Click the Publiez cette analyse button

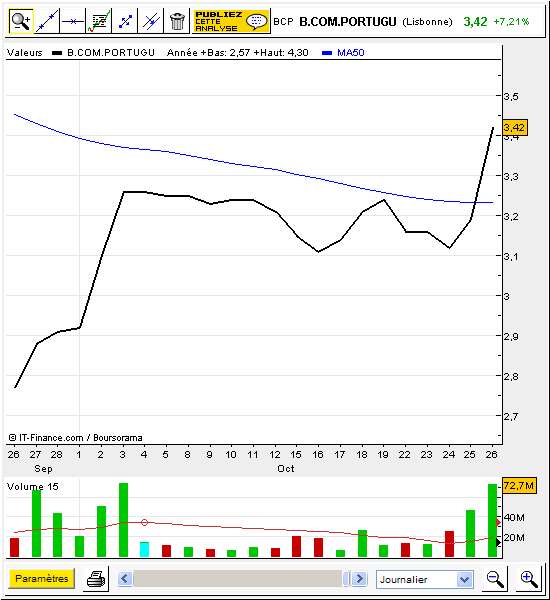[231, 21]
